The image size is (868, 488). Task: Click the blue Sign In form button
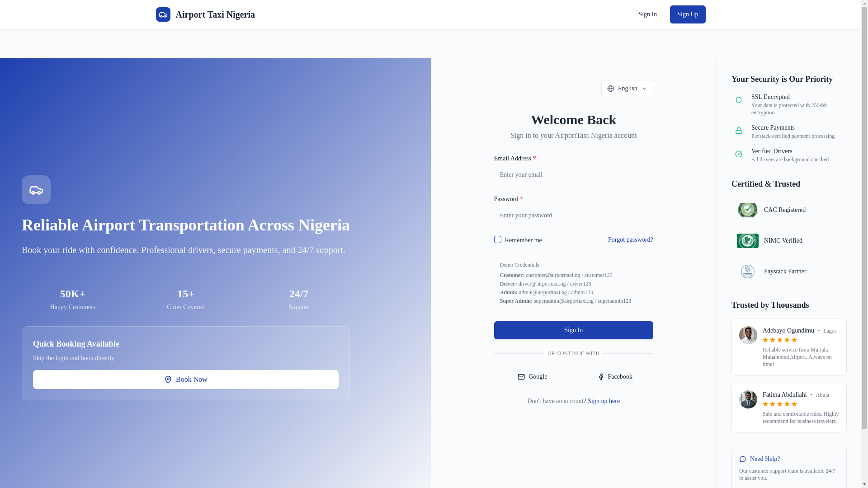(574, 330)
